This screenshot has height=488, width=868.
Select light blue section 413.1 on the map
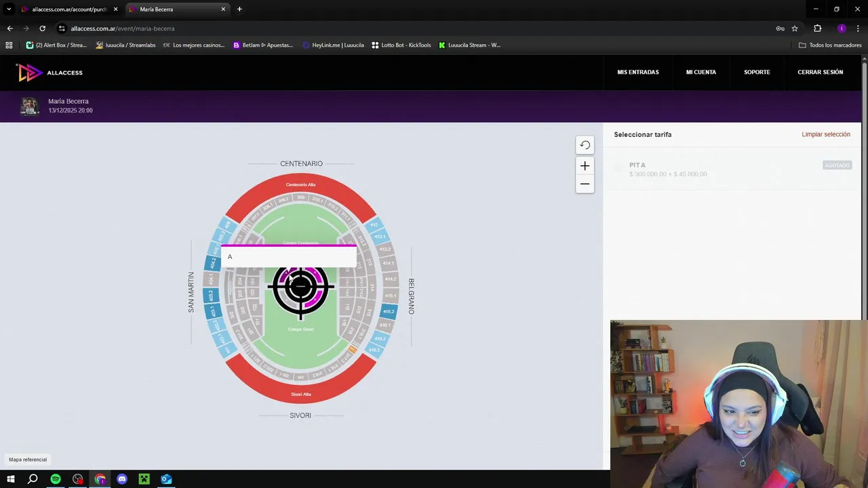(380, 237)
